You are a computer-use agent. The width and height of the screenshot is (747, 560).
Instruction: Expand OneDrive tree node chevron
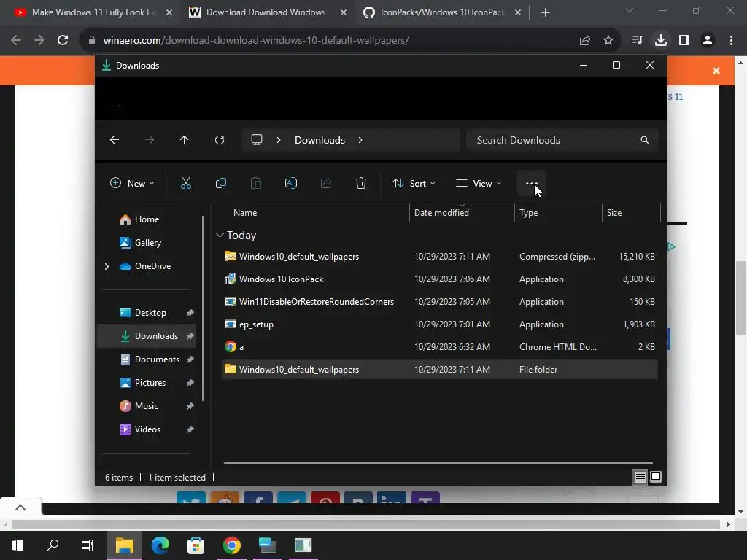tap(107, 266)
